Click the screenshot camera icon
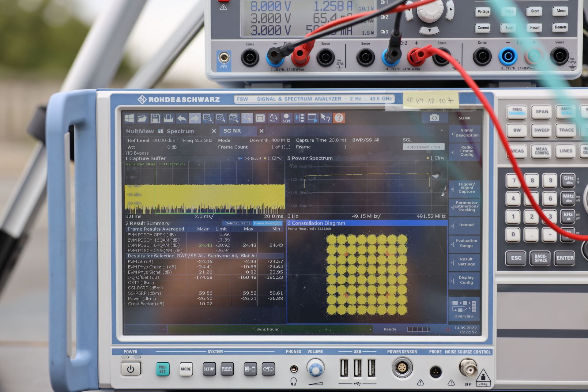 pos(434,118)
